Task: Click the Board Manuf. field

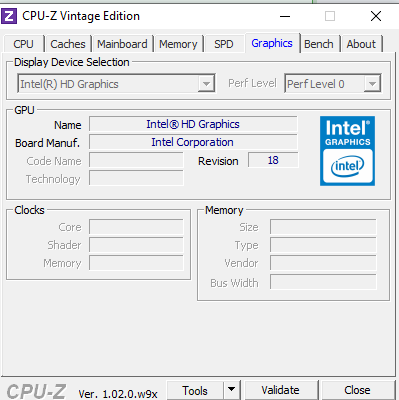Action: pos(193,142)
